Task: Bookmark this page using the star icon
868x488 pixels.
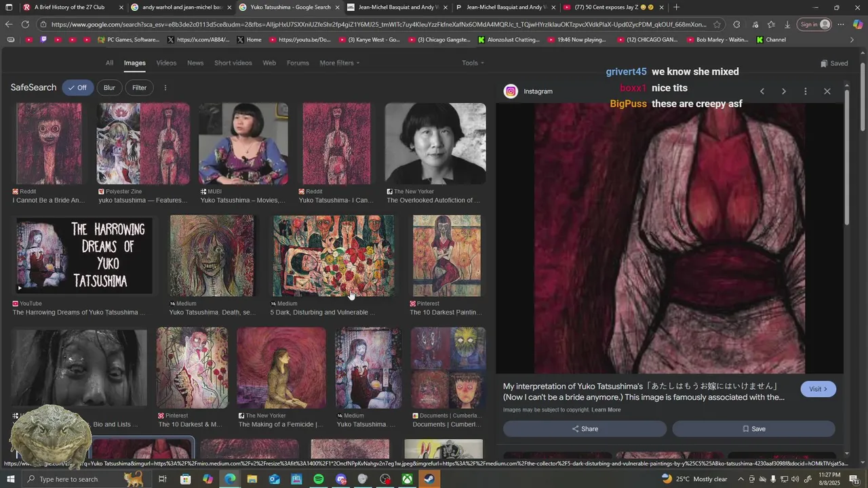Action: pos(717,24)
